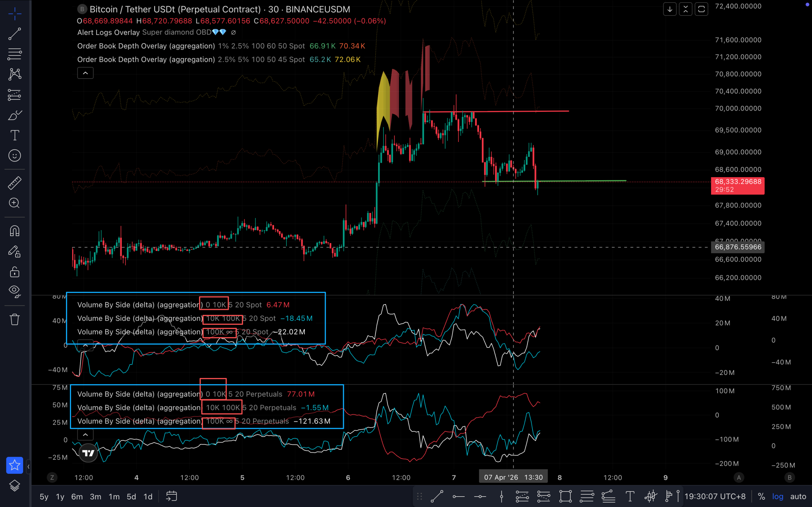Collapse the Spot volume delta legend

(85, 345)
